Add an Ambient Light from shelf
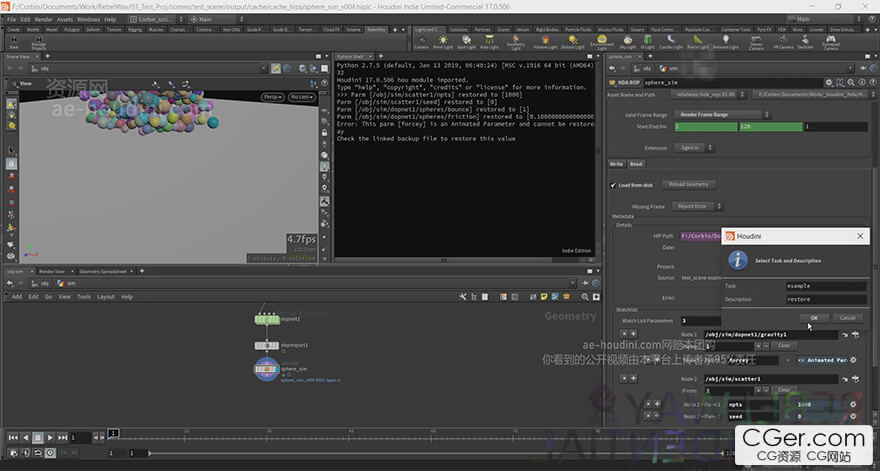Image resolution: width=880 pixels, height=471 pixels. click(x=726, y=40)
